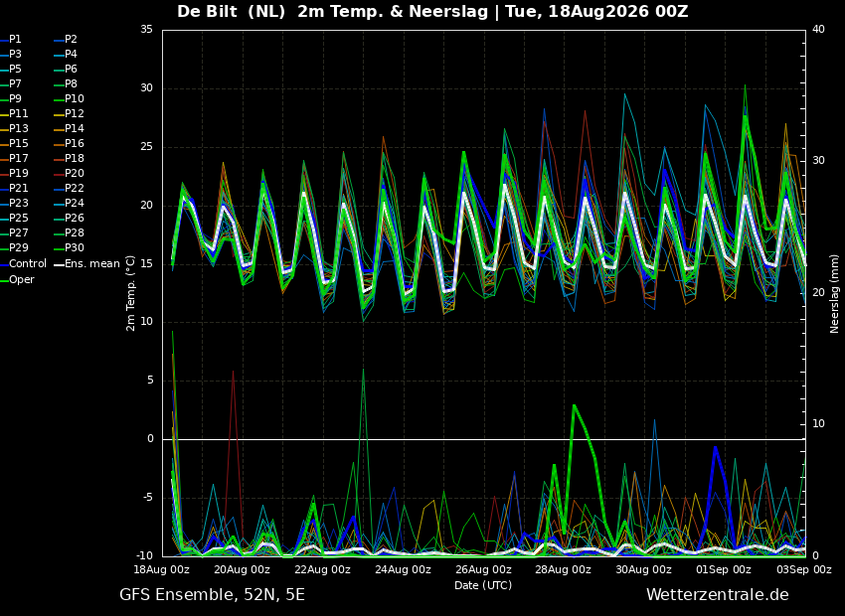Click the Date (UTC) axis title
This screenshot has height=616, width=845.
click(483, 585)
